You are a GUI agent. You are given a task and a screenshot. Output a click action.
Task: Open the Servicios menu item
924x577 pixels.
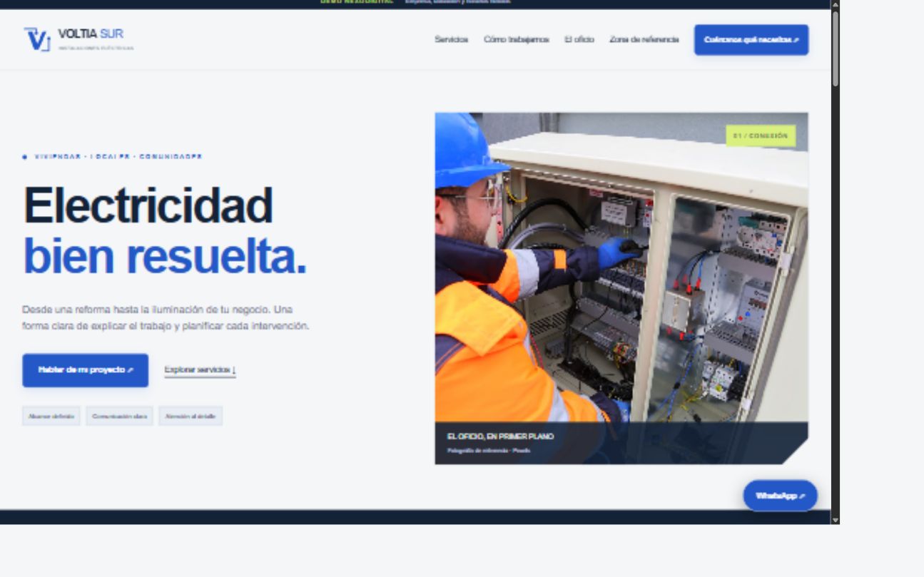pyautogui.click(x=451, y=39)
